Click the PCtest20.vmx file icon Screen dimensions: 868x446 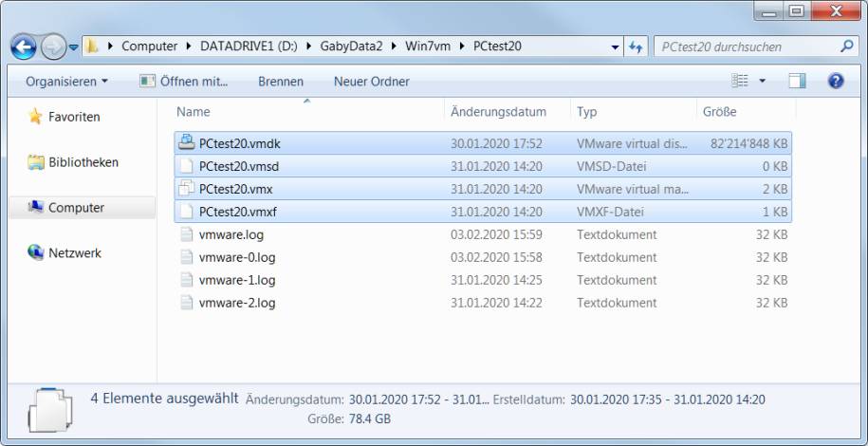[x=187, y=189]
